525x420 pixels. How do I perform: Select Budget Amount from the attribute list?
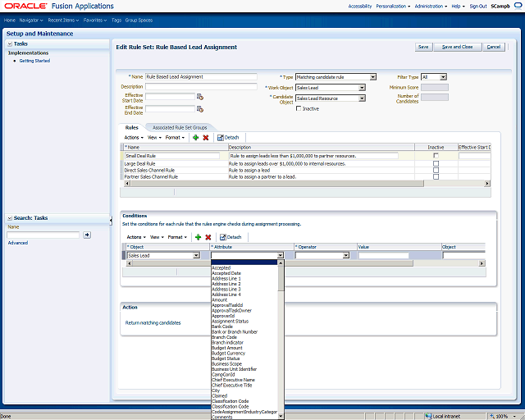pyautogui.click(x=227, y=348)
